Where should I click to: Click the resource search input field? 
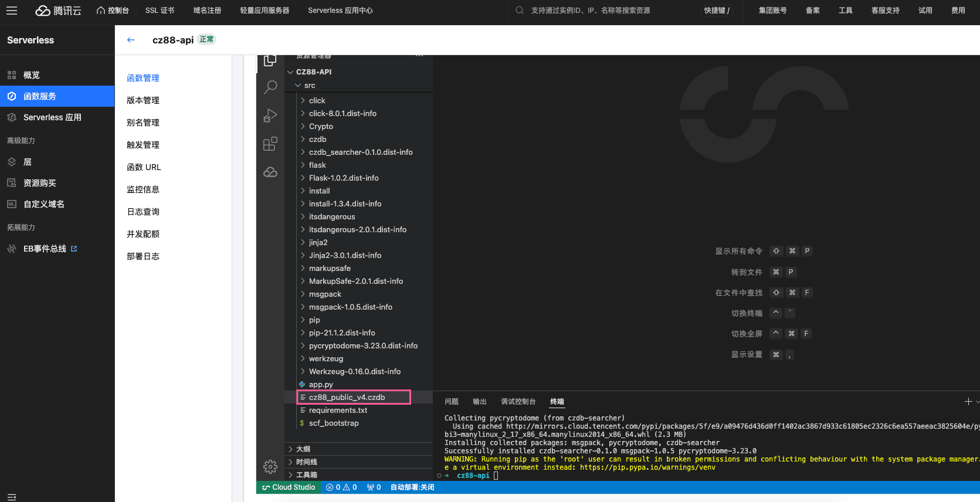pyautogui.click(x=604, y=11)
